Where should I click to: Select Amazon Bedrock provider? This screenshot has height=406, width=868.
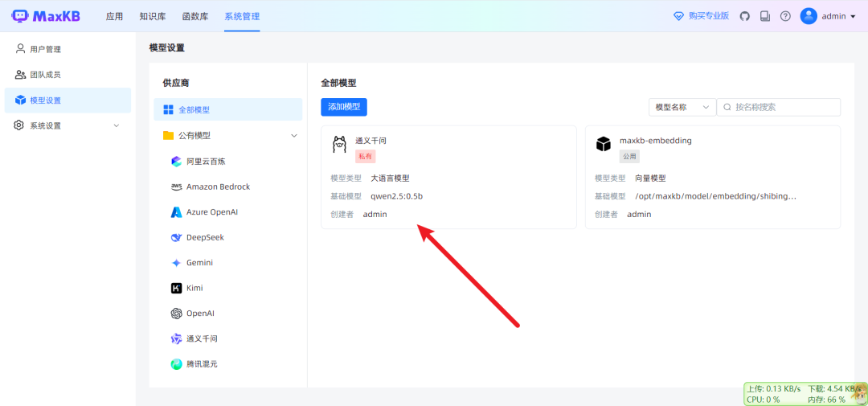218,187
